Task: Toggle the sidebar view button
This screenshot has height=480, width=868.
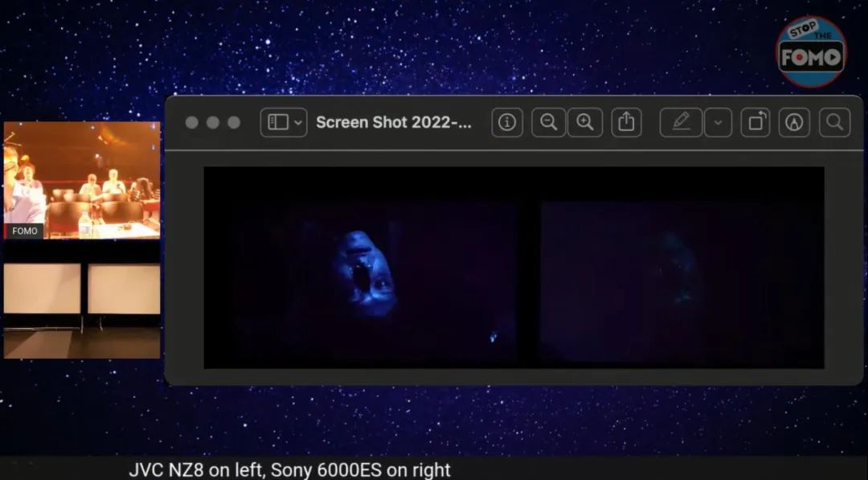Action: 278,122
